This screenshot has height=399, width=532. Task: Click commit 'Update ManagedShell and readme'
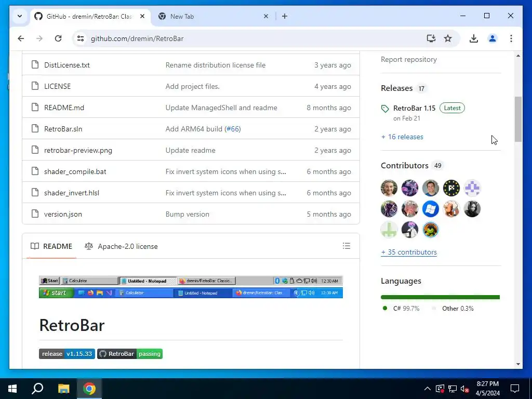(221, 108)
